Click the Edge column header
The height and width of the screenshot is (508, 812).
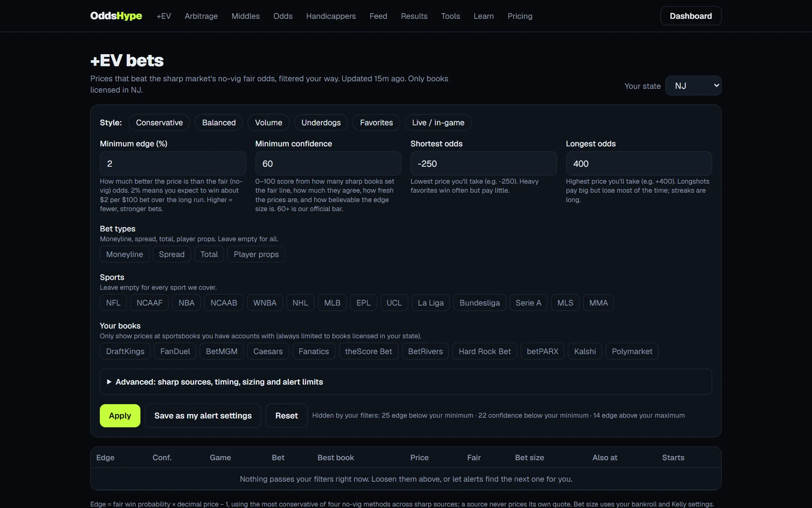click(x=105, y=457)
